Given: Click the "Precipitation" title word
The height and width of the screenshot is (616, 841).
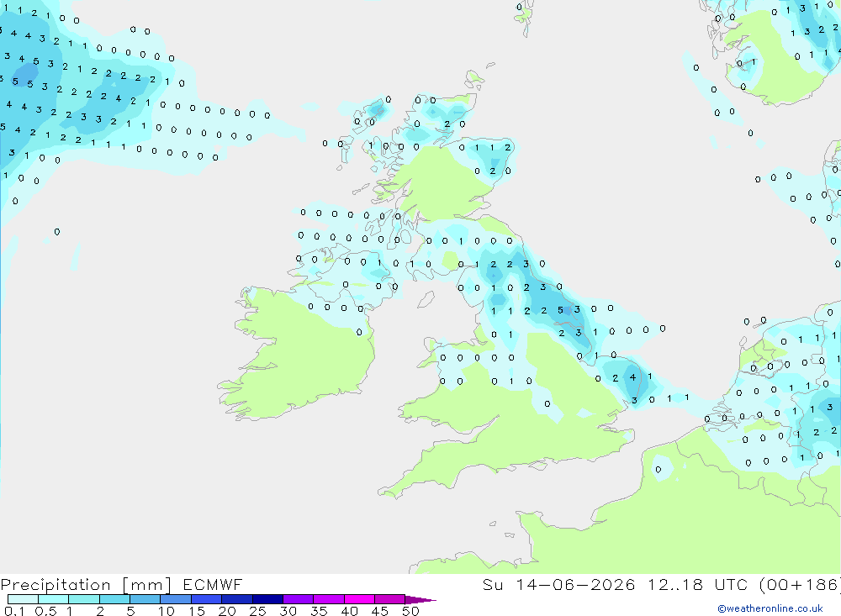Looking at the screenshot, I should [x=56, y=585].
